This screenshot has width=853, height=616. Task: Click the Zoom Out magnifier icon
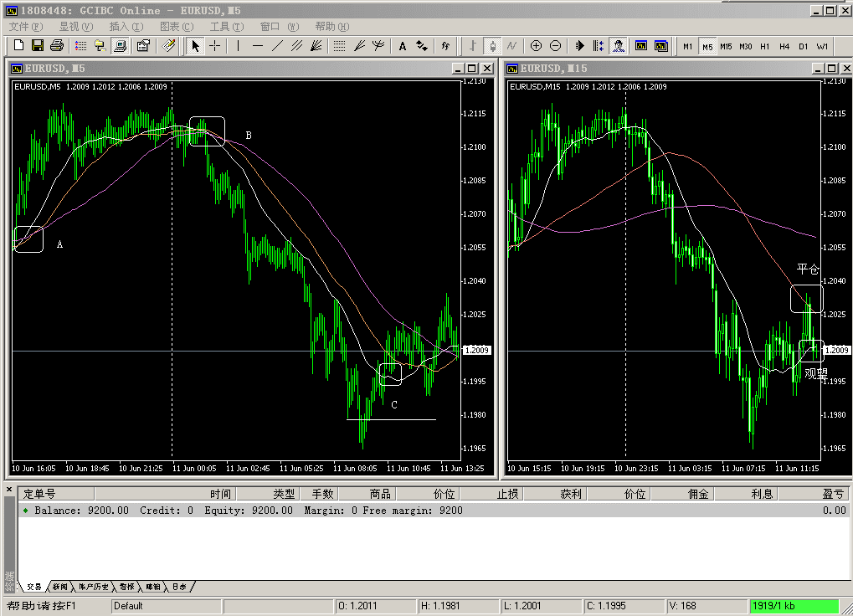point(555,46)
